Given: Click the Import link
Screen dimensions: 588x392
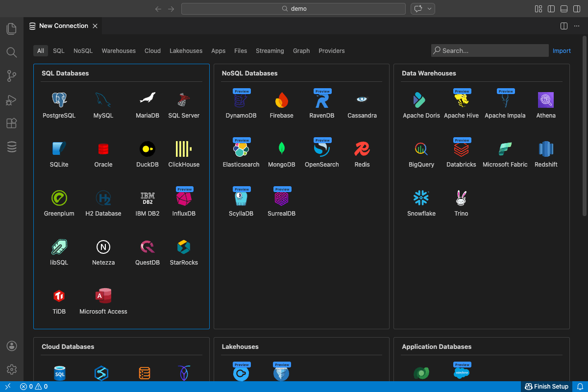Looking at the screenshot, I should pos(562,51).
